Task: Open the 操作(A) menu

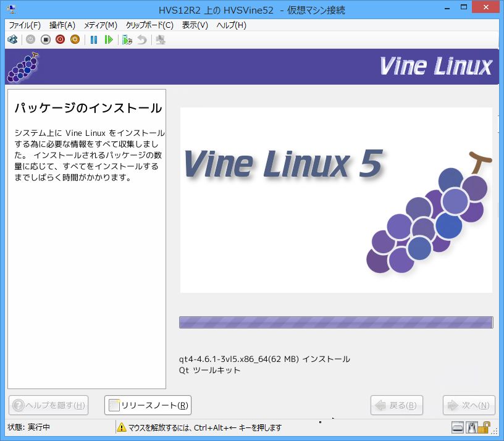Action: click(x=62, y=25)
